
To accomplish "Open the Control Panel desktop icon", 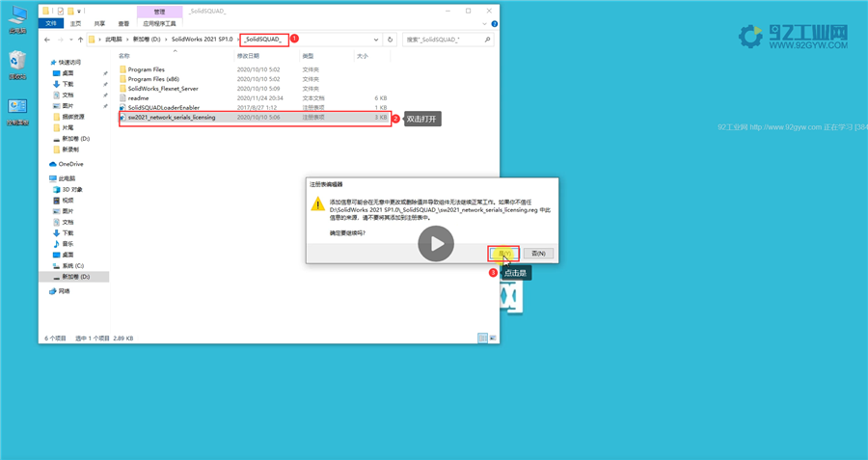I will click(x=17, y=112).
